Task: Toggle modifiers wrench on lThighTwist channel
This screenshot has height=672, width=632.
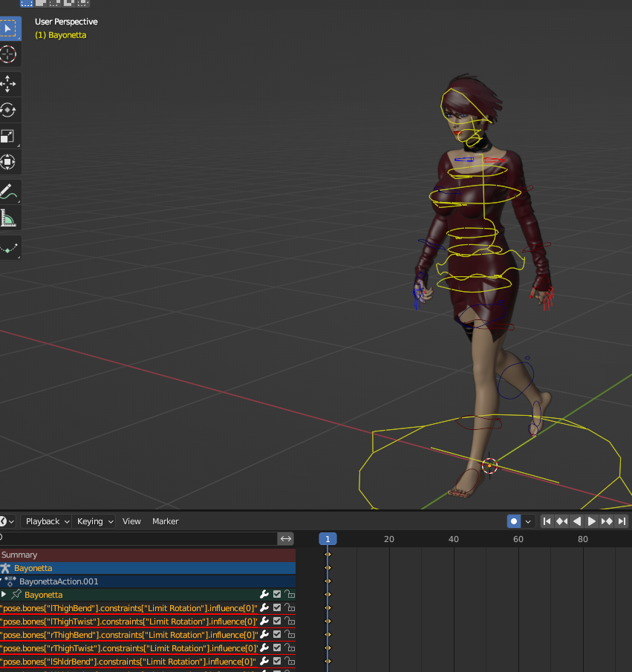Action: [x=264, y=621]
